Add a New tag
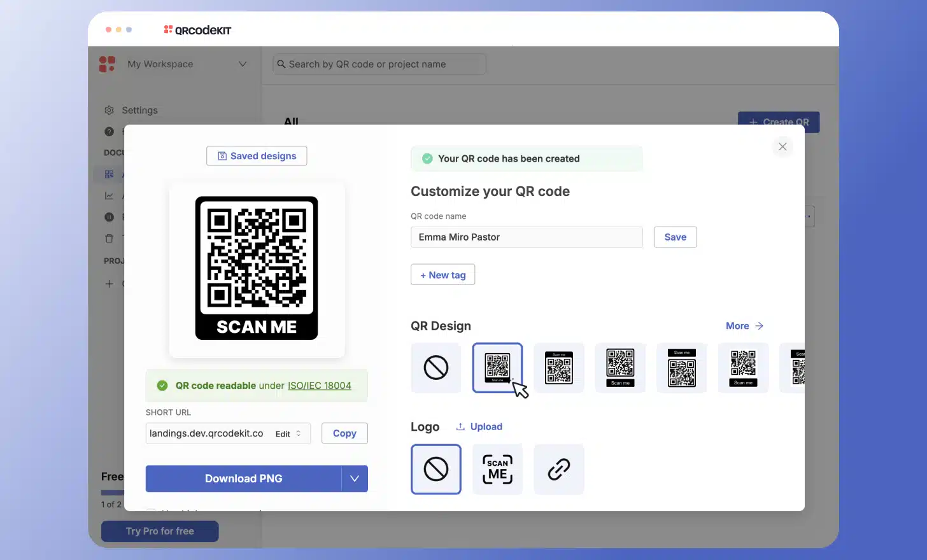 click(442, 275)
